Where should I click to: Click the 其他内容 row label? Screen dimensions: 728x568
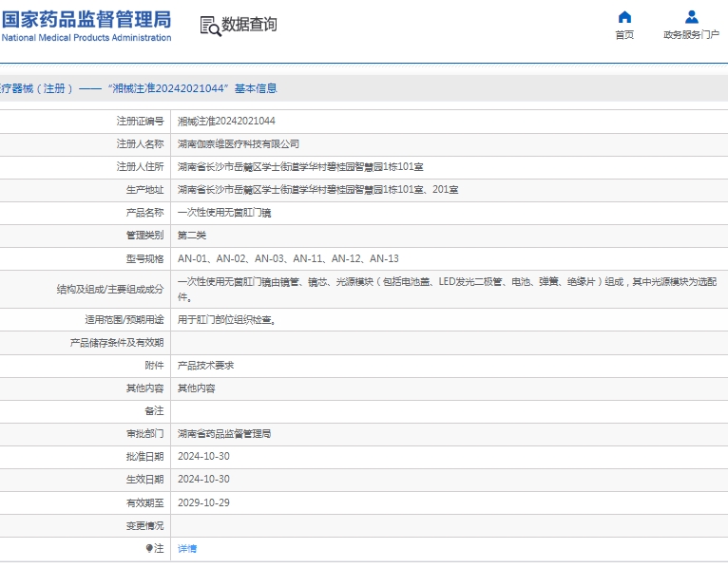click(x=144, y=388)
